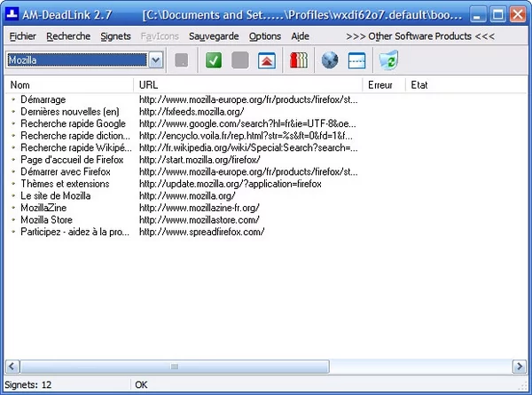Click the blue window preview icon
This screenshot has width=532, height=395.
(x=356, y=60)
